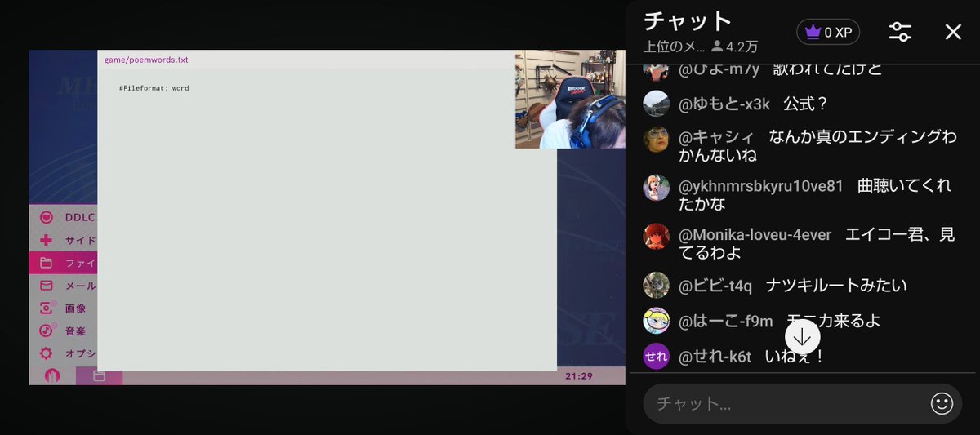Click message いねぇ！
Image resolution: width=980 pixels, height=435 pixels.
(795, 356)
